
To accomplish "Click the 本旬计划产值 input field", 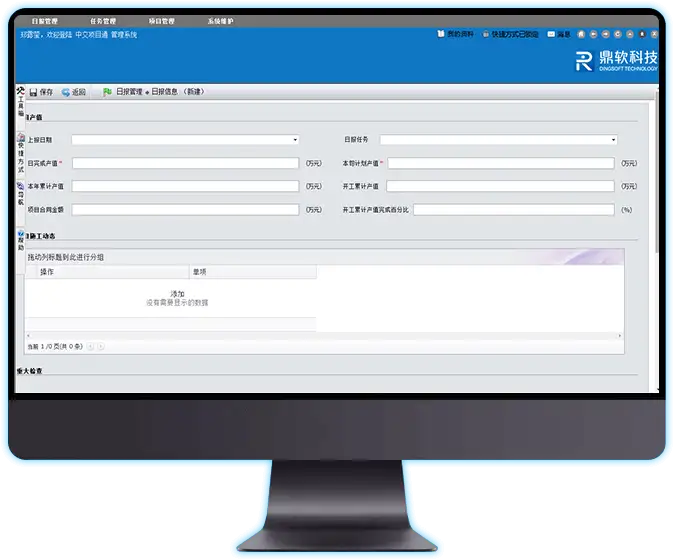I will pos(500,163).
